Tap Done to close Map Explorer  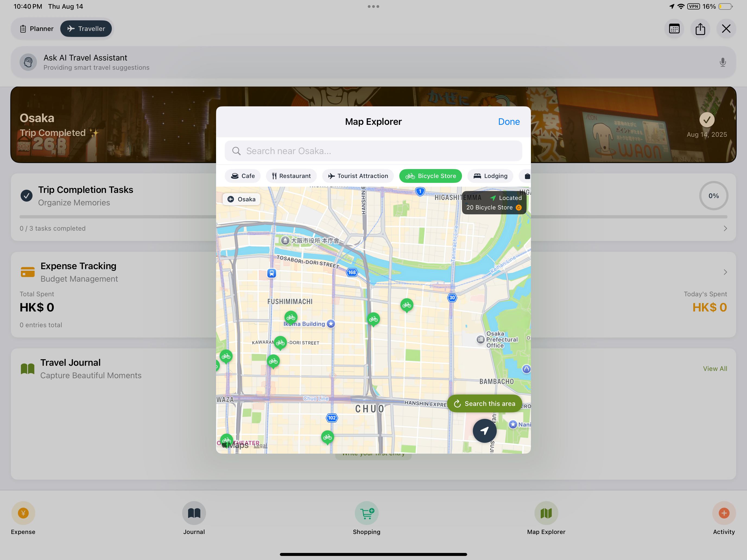[509, 122]
